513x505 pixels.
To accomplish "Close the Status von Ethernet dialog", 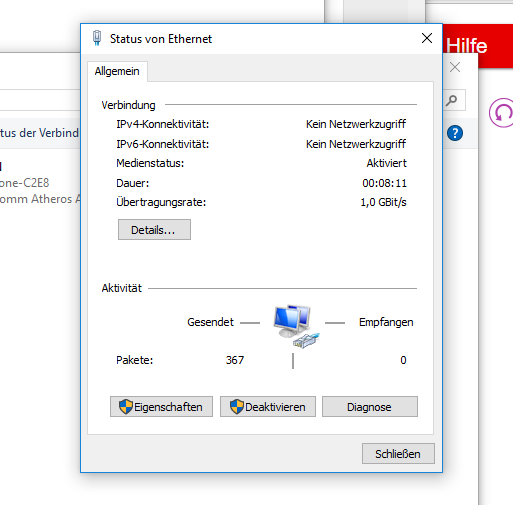I will (x=427, y=38).
